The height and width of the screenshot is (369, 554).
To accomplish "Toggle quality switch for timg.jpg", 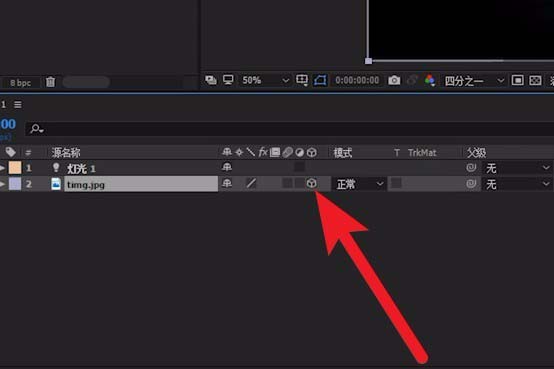I will point(251,183).
